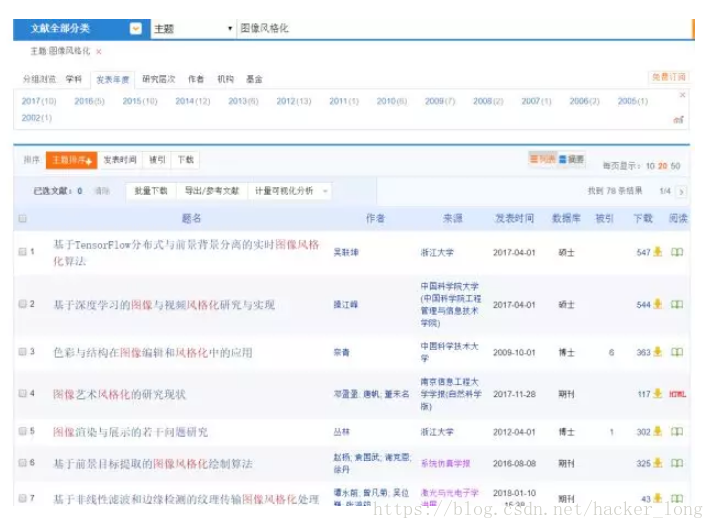714x529 pixels.
Task: Open reading view for row 5 paper
Action: coord(677,431)
